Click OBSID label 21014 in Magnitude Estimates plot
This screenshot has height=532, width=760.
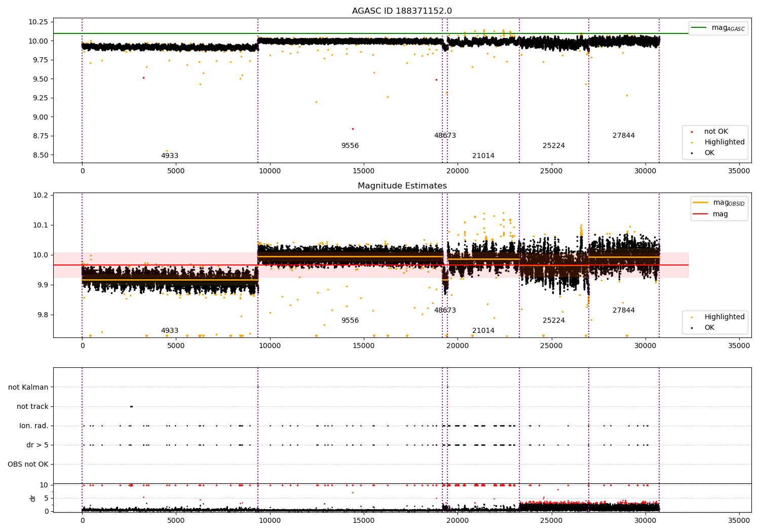483,331
